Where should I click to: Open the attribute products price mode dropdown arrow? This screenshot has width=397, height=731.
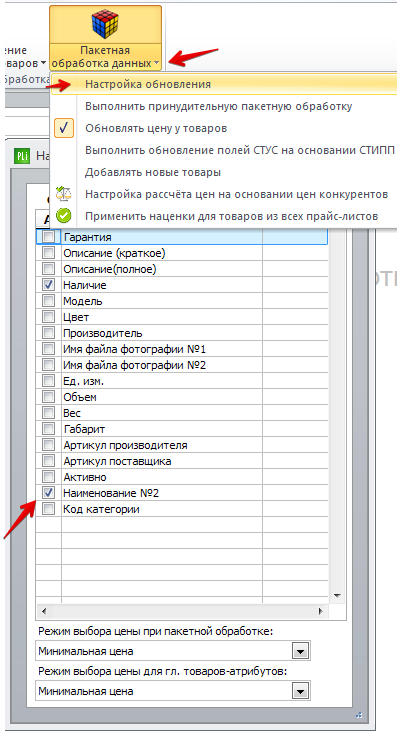tap(301, 691)
